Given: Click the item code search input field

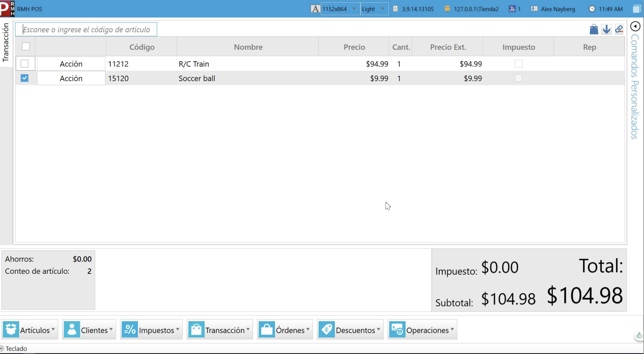Looking at the screenshot, I should [86, 29].
